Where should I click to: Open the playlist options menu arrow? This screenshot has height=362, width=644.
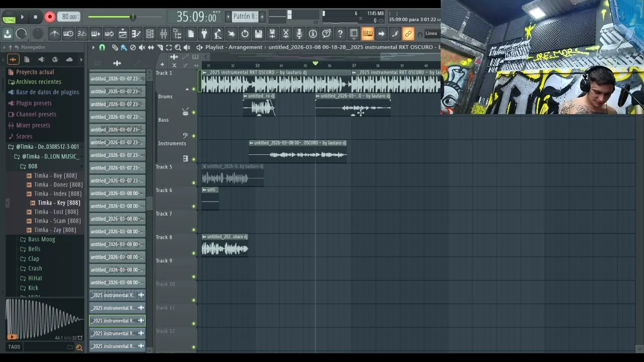coord(93,47)
